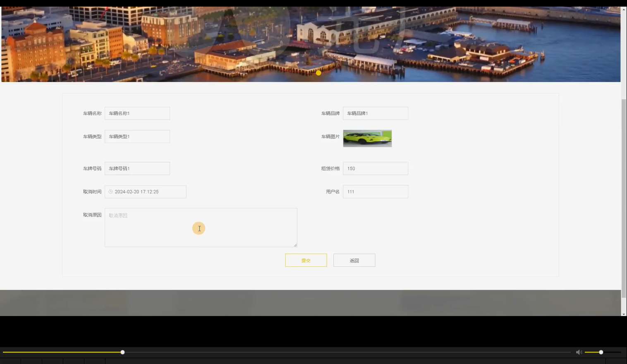Focus the 车牌号码 input field

(137, 168)
